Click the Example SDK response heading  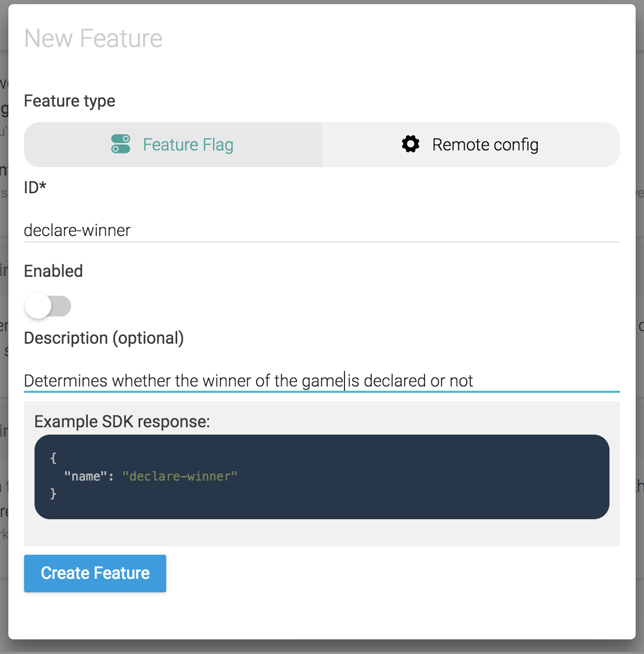coord(122,422)
